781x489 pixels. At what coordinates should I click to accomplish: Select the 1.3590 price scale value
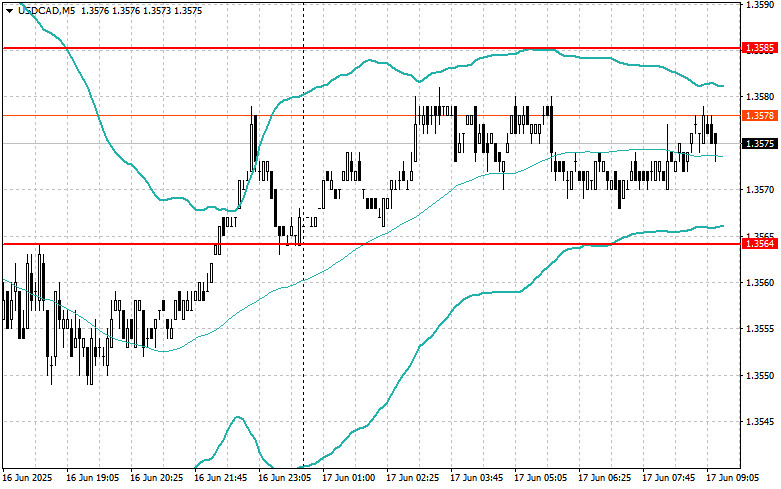tap(760, 4)
